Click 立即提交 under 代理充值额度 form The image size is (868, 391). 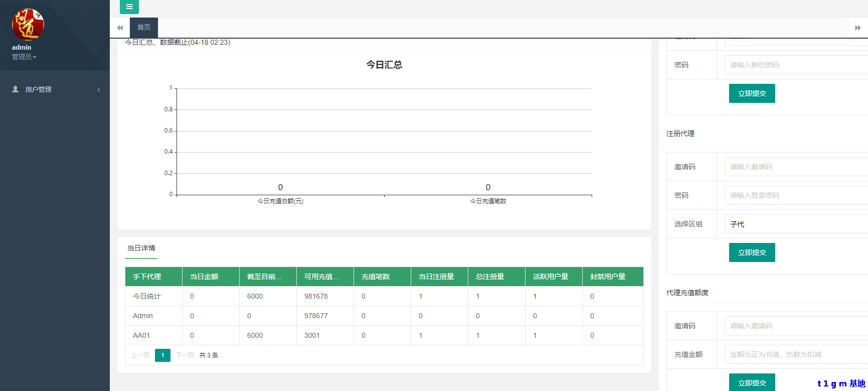(752, 382)
